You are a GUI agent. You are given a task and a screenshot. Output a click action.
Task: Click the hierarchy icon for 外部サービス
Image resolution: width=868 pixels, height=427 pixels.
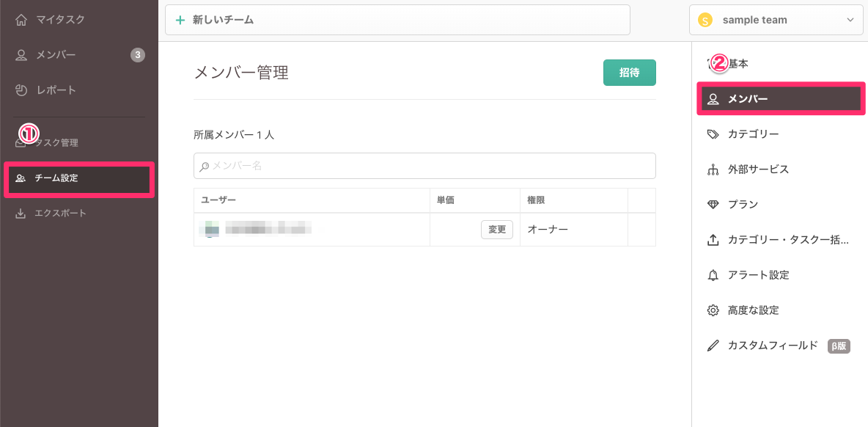click(x=713, y=169)
